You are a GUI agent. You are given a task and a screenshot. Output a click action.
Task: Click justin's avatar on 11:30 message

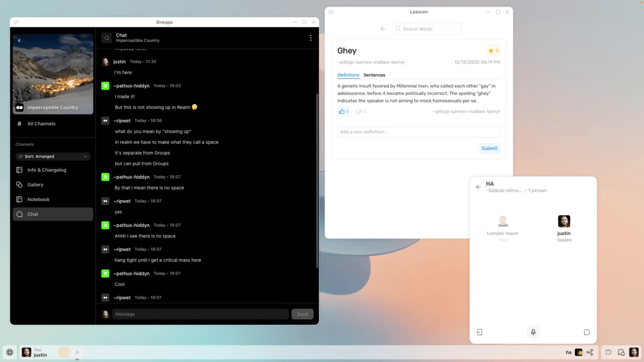tap(105, 62)
